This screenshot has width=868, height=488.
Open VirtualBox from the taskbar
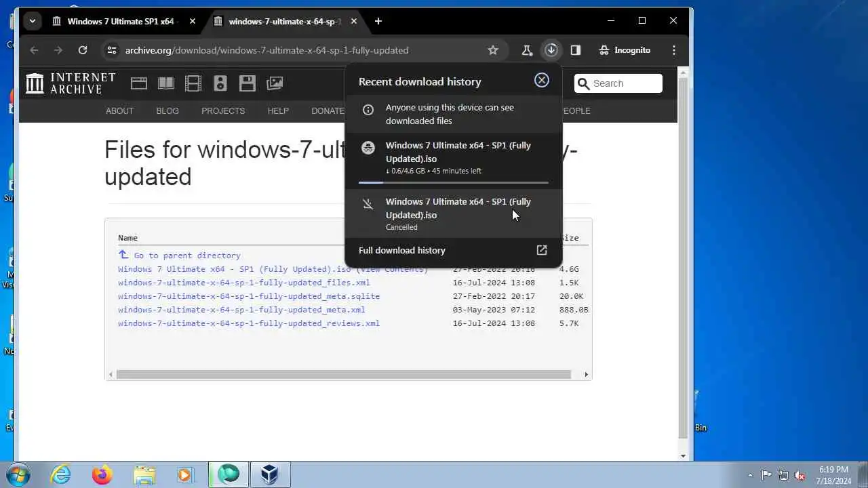270,474
